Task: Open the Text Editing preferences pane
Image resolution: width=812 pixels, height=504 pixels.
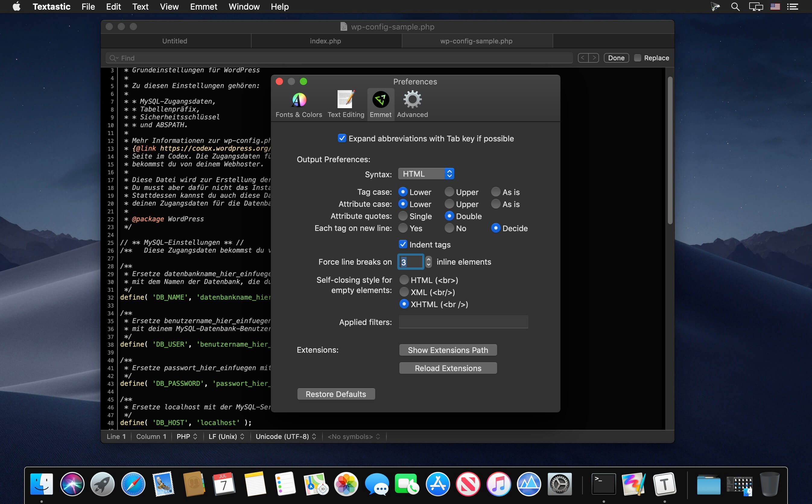Action: pos(346,105)
